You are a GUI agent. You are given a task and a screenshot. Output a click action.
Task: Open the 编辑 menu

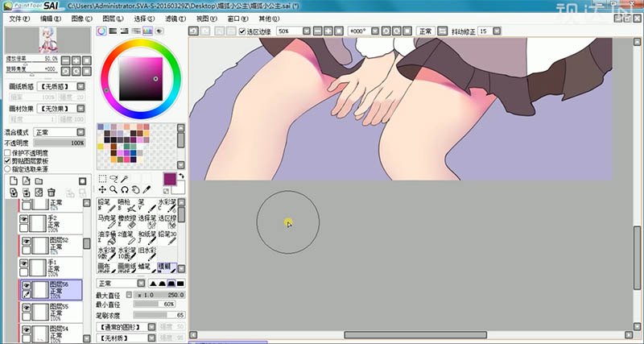tap(51, 19)
